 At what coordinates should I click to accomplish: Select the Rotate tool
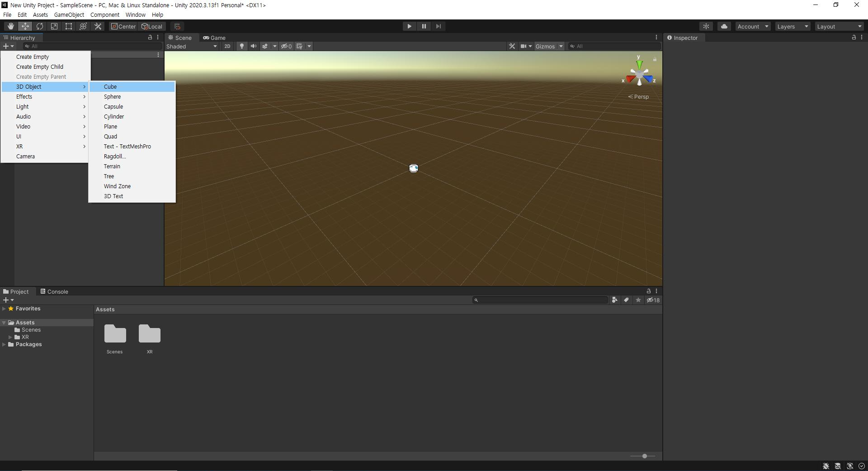[x=39, y=26]
